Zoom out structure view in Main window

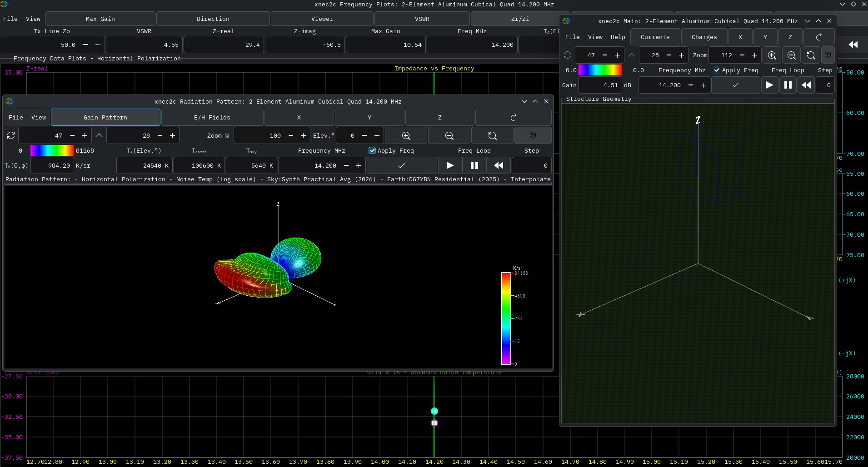[791, 55]
